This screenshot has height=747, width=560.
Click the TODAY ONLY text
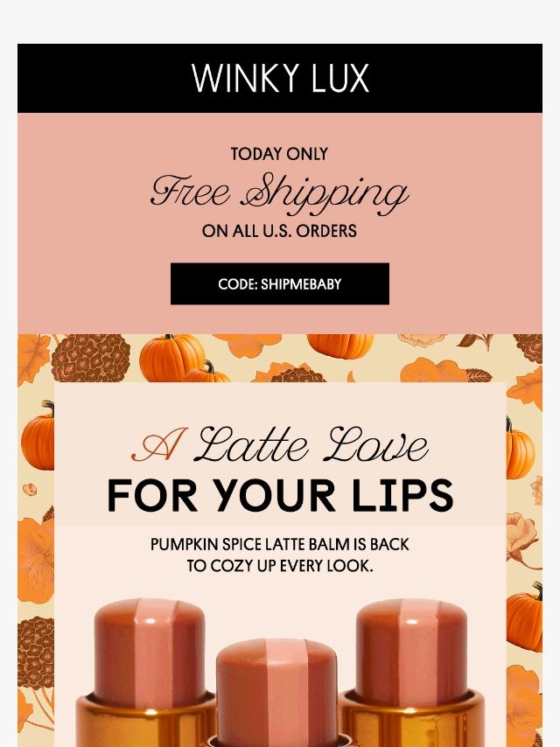point(280,154)
